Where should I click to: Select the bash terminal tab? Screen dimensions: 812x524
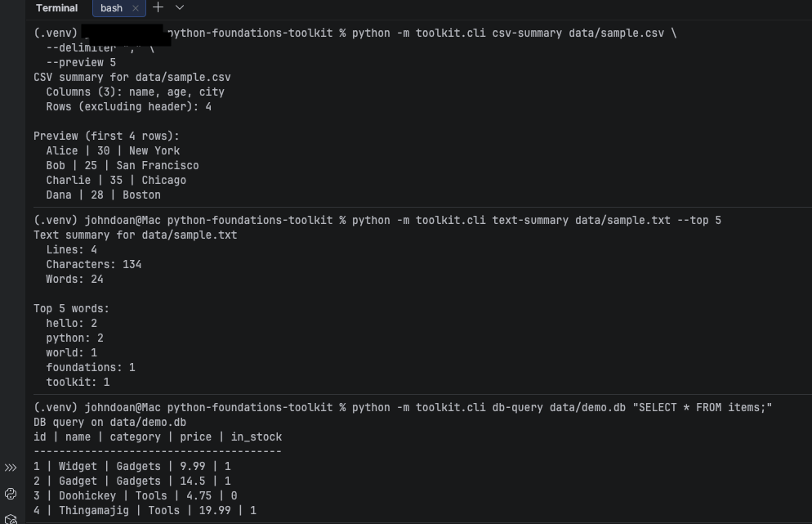112,8
